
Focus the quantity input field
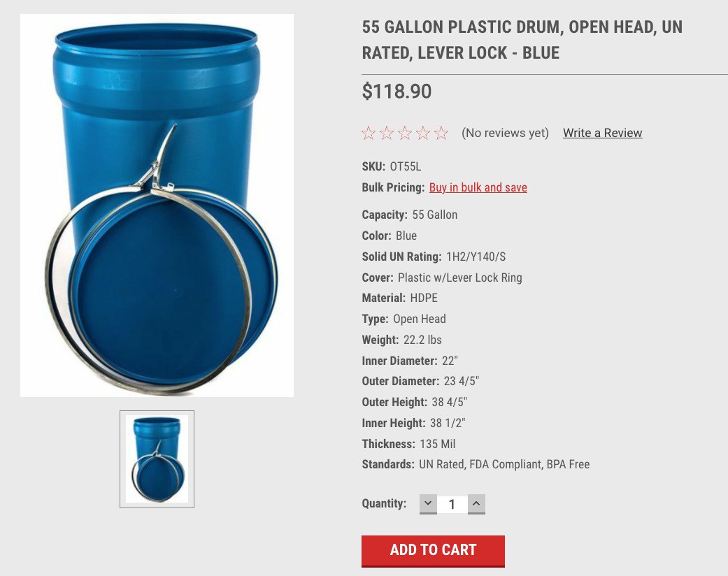tap(452, 504)
